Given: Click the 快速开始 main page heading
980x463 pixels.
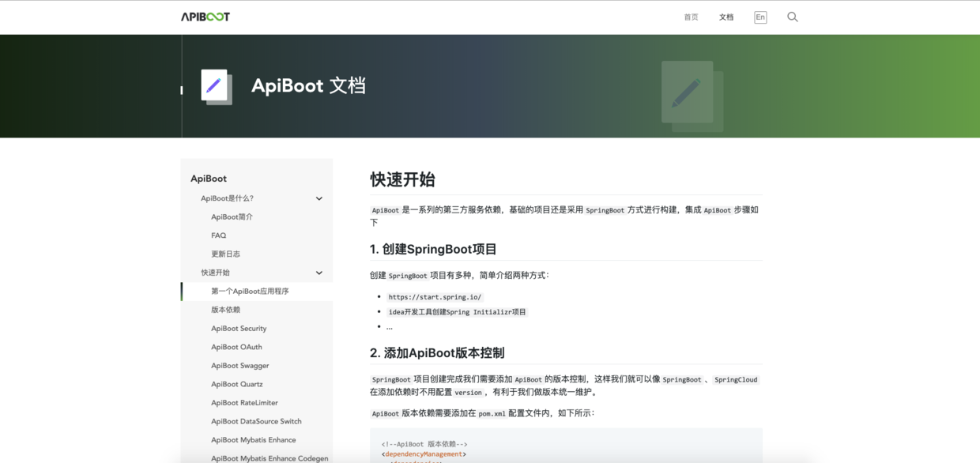Looking at the screenshot, I should pyautogui.click(x=402, y=179).
